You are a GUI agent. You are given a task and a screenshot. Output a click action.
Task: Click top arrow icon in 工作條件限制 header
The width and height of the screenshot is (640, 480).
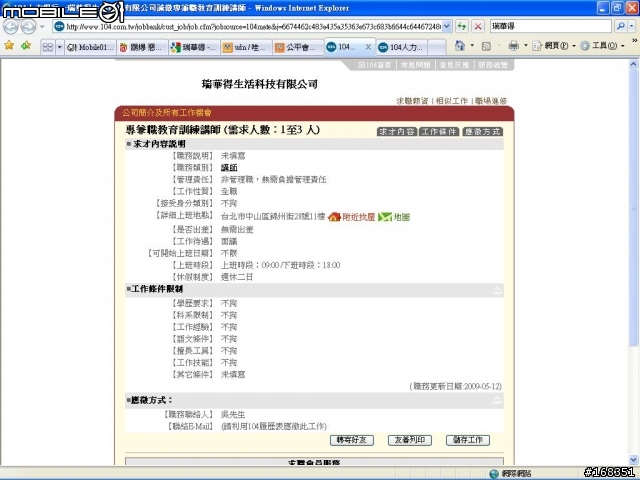tap(497, 290)
